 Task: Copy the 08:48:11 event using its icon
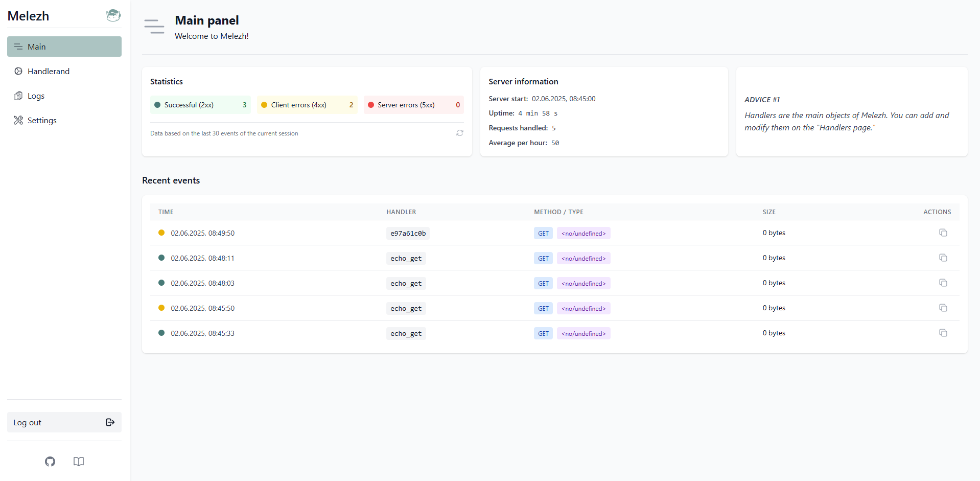(943, 258)
